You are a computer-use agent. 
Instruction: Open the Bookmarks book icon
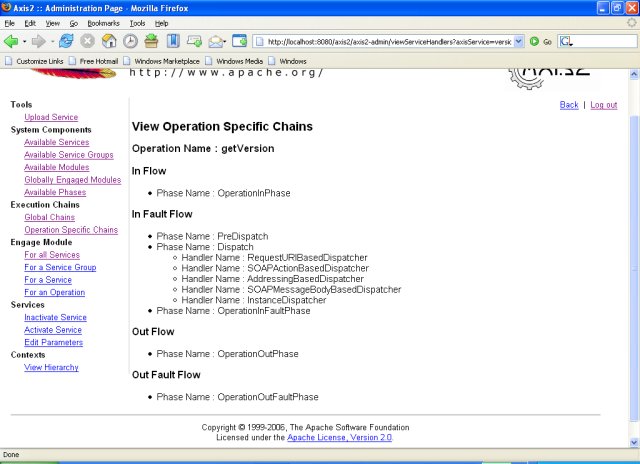click(173, 41)
